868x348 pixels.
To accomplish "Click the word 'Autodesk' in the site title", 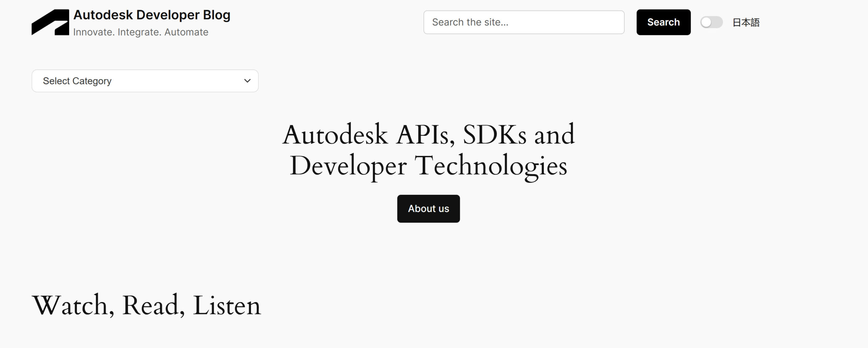I will (x=103, y=15).
